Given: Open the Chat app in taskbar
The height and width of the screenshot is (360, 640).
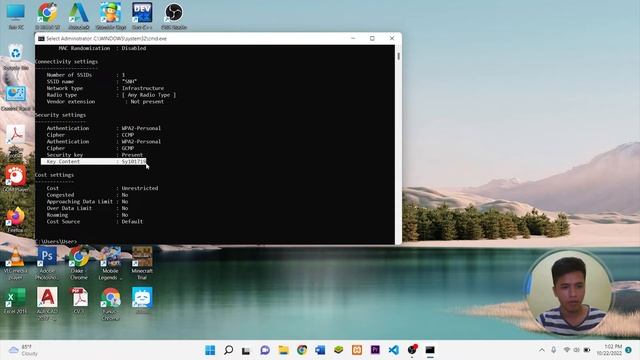Looking at the screenshot, I should point(265,350).
